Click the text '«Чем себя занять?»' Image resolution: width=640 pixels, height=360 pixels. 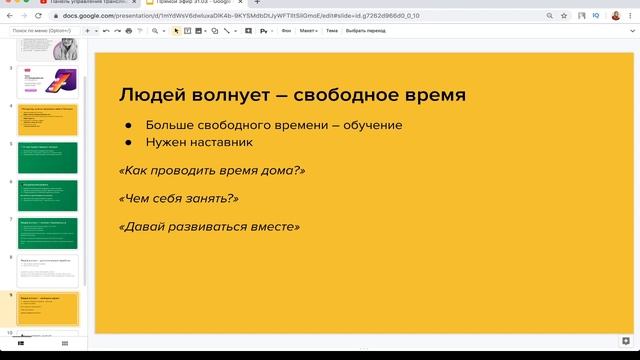(x=179, y=198)
